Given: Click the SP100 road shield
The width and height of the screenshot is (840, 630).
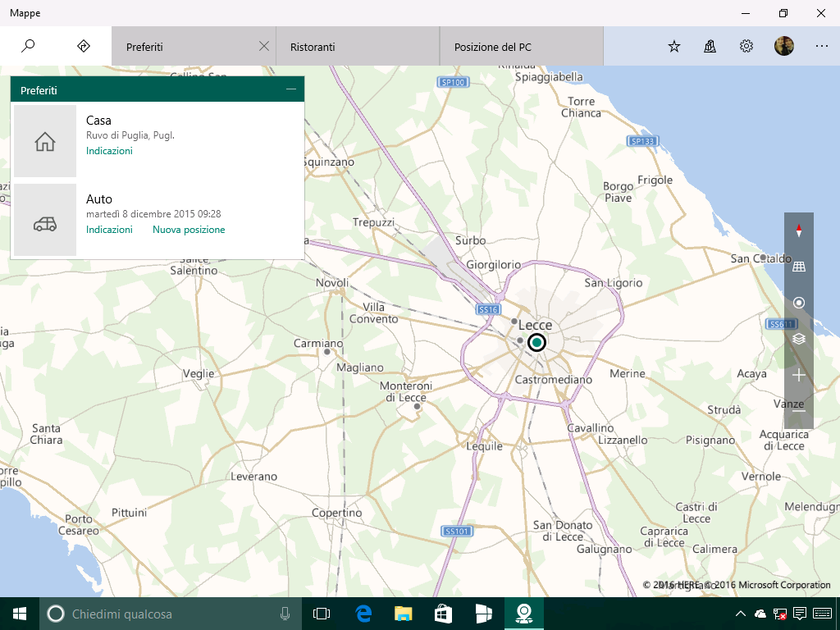Looking at the screenshot, I should [453, 82].
